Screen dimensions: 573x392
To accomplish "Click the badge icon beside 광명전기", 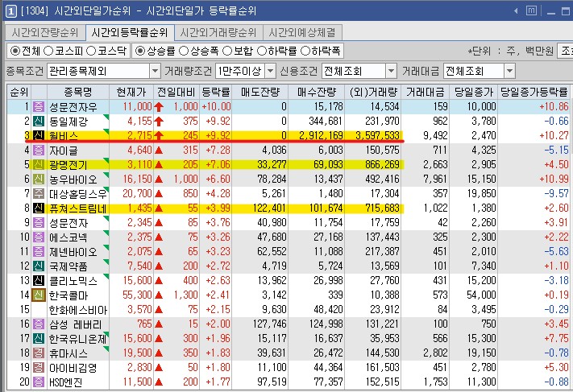I will 39,165.
